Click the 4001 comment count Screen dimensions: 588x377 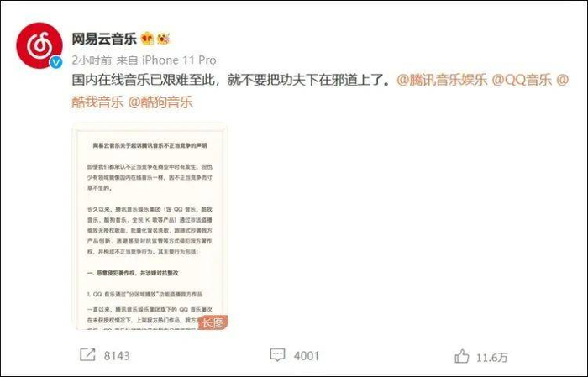point(307,356)
